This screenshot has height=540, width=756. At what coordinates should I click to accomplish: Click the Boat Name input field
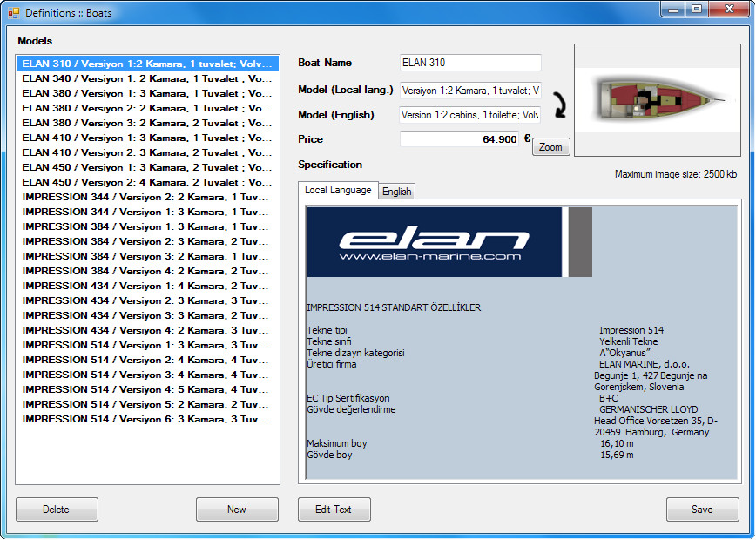470,63
